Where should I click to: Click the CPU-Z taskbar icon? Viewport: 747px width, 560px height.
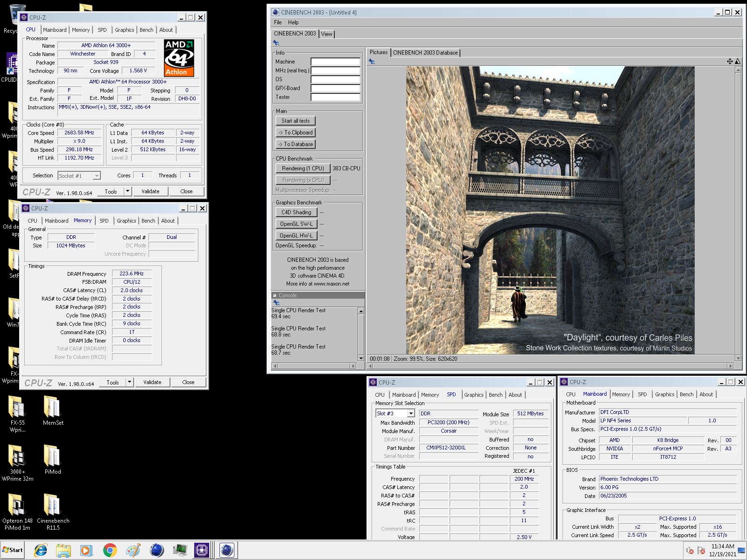point(202,550)
